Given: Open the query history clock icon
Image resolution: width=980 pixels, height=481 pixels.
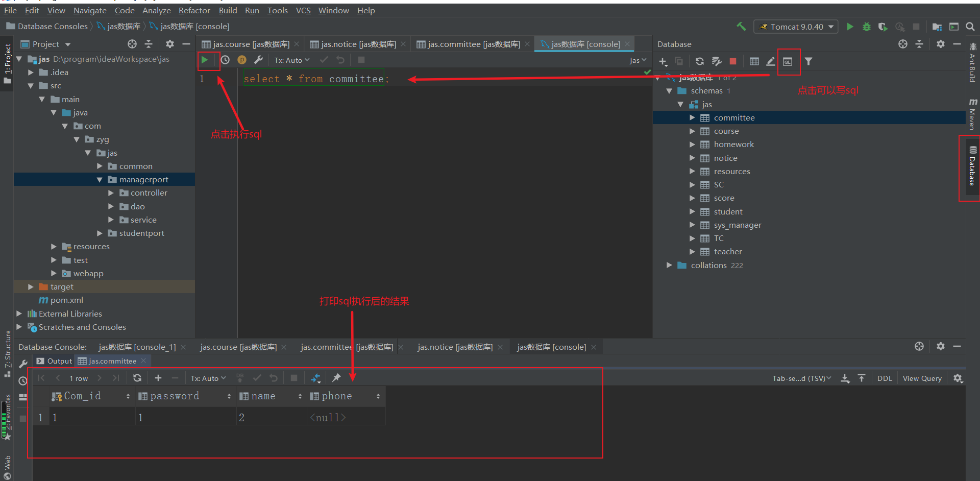Looking at the screenshot, I should tap(225, 60).
